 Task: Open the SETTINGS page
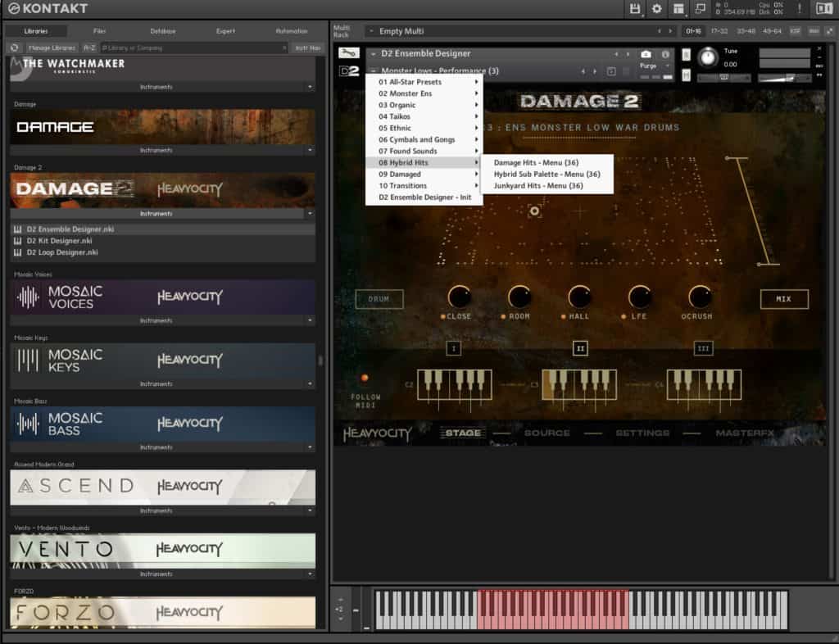[642, 433]
